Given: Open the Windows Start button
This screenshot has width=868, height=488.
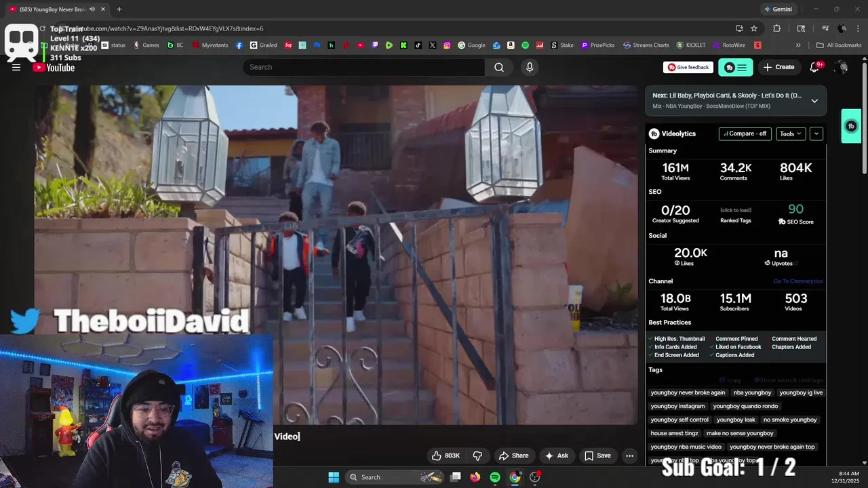Looking at the screenshot, I should [x=334, y=477].
